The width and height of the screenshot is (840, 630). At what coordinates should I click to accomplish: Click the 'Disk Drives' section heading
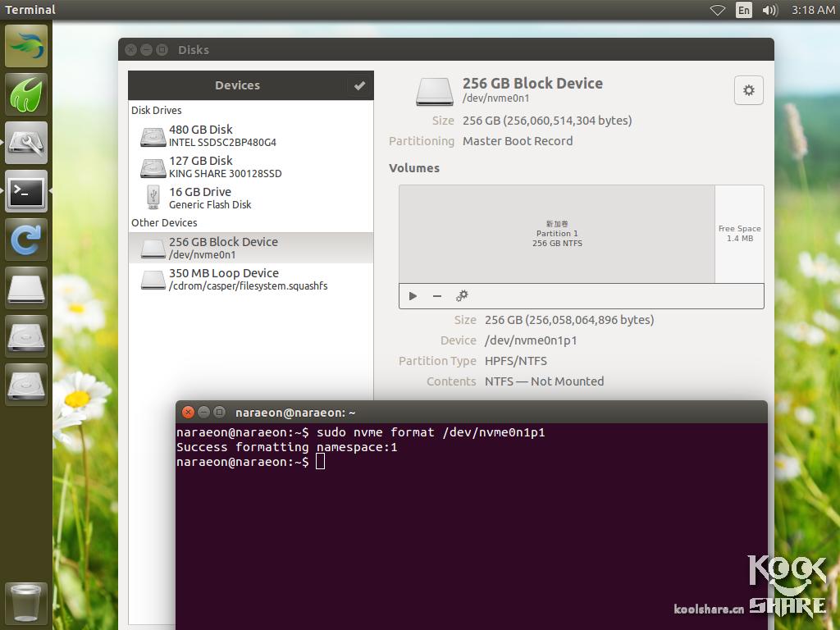click(157, 111)
